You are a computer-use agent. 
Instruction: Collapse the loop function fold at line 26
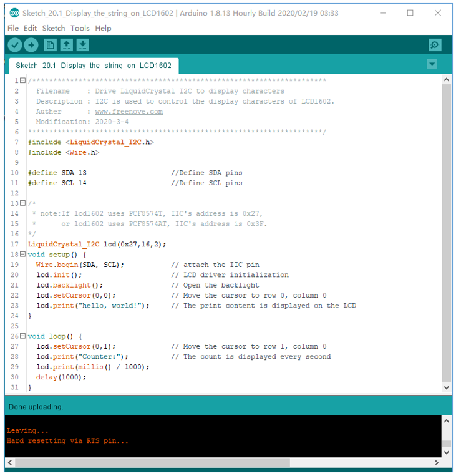click(x=22, y=336)
